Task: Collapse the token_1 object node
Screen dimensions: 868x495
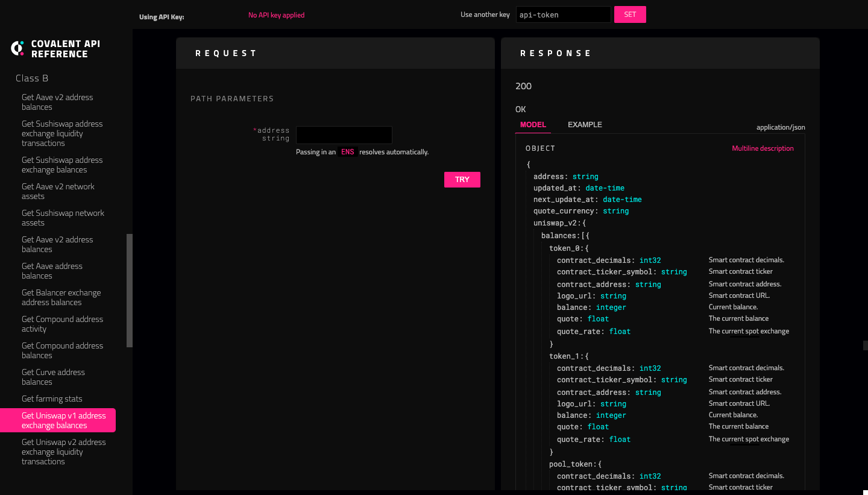Action: [569, 356]
